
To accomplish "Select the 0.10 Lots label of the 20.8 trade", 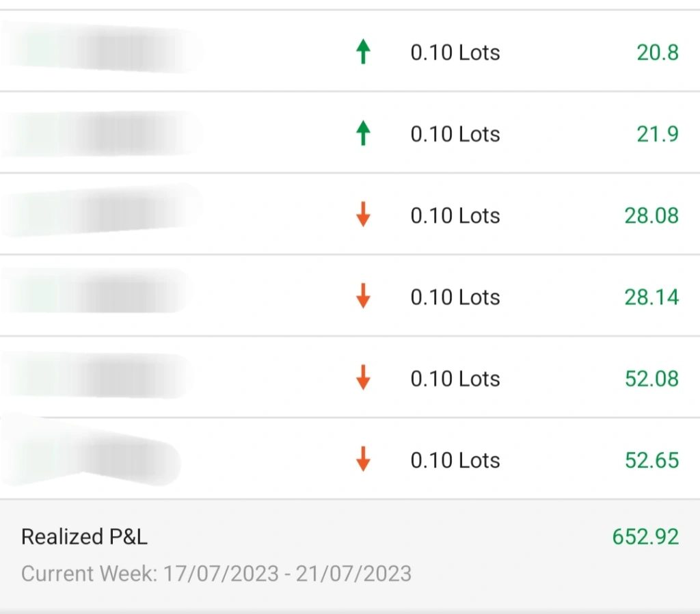I will click(x=455, y=52).
